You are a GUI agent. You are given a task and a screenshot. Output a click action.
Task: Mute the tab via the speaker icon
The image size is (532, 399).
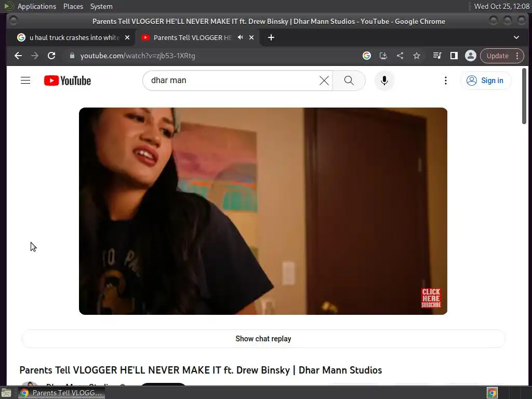(x=240, y=37)
